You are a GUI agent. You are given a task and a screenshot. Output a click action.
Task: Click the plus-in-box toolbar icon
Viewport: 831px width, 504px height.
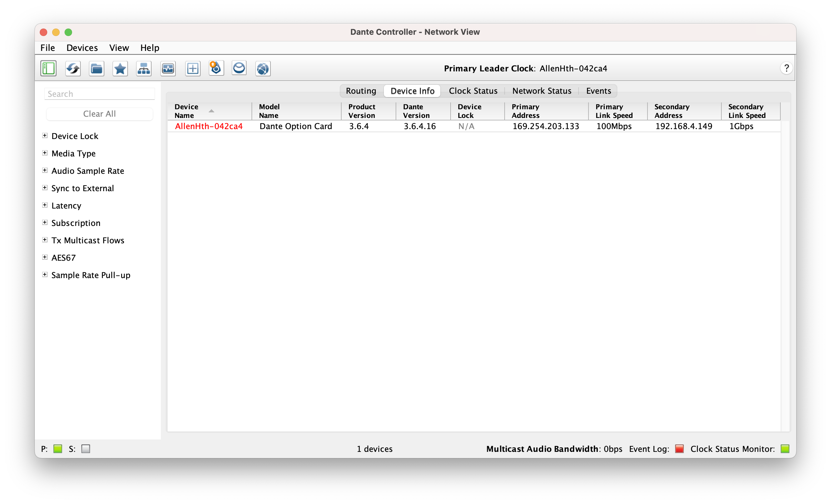(x=193, y=69)
